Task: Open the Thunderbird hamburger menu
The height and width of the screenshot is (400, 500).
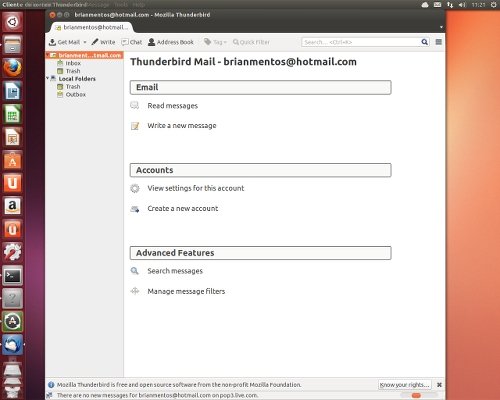Action: tap(439, 42)
